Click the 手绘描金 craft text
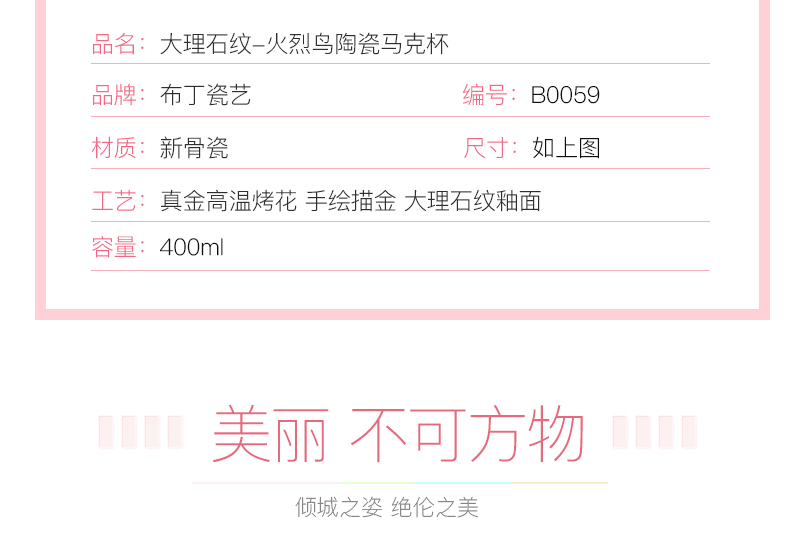Image resolution: width=790 pixels, height=556 pixels. [x=351, y=201]
